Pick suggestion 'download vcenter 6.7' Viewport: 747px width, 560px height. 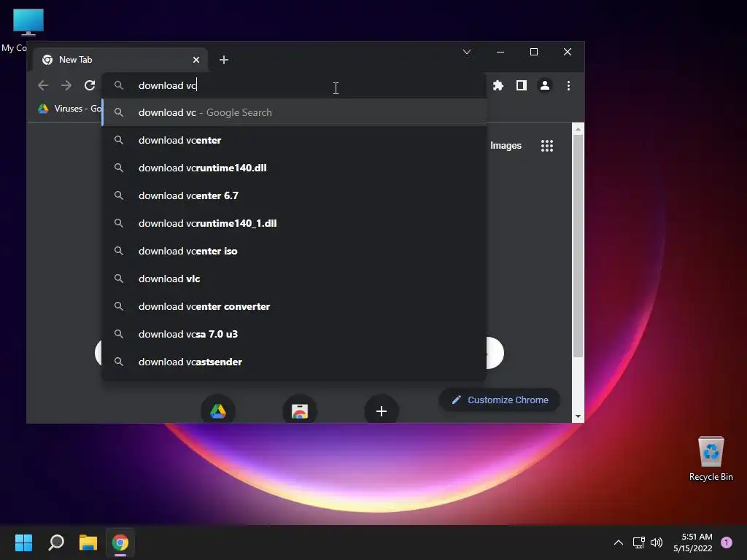[295, 195]
